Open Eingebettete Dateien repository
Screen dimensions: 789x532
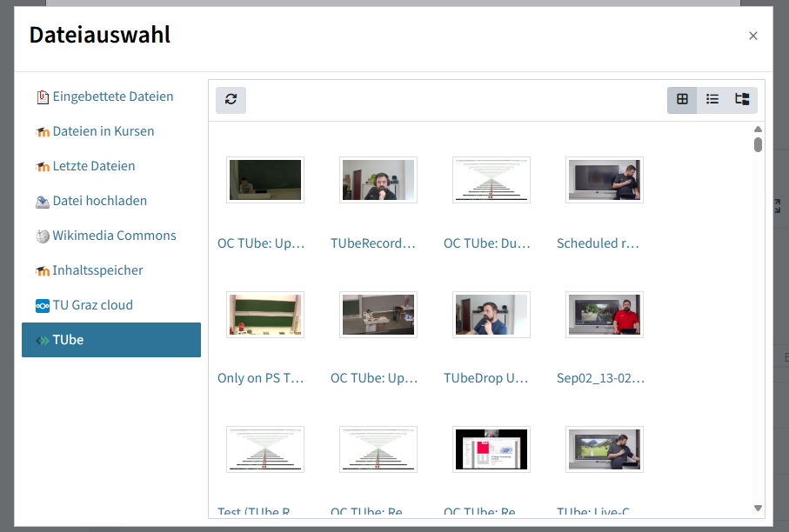pos(111,96)
